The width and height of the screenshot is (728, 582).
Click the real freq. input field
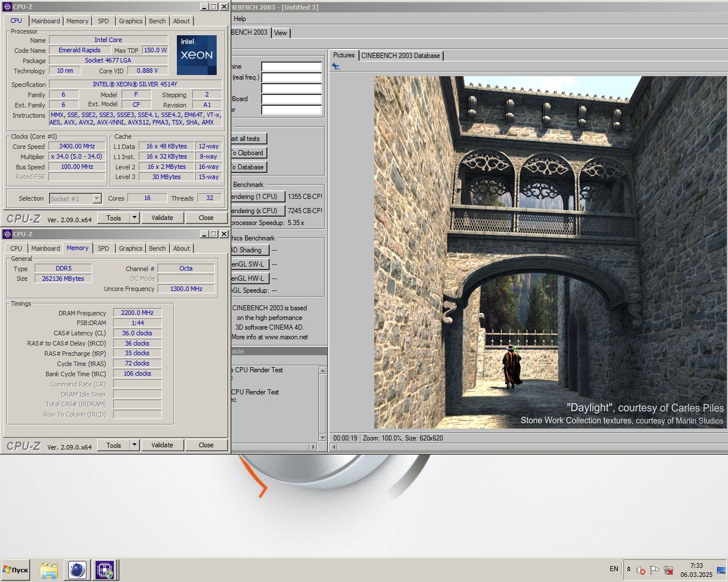pos(291,77)
